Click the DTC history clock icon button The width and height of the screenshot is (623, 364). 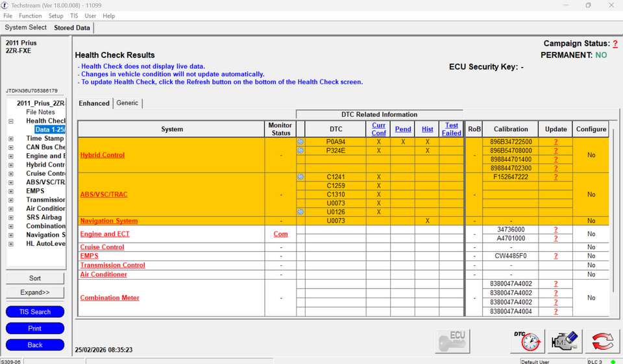point(528,341)
